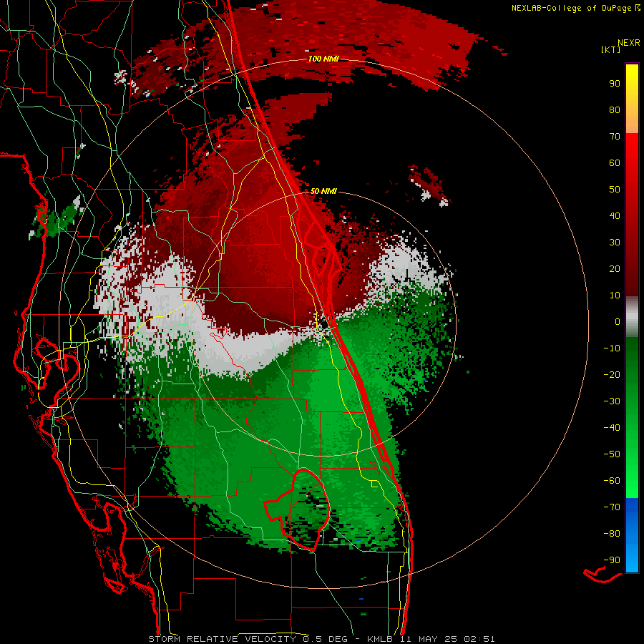Click the NEXLAB-College of DuPage credit text
Image resolution: width=644 pixels, height=644 pixels.
[x=571, y=8]
